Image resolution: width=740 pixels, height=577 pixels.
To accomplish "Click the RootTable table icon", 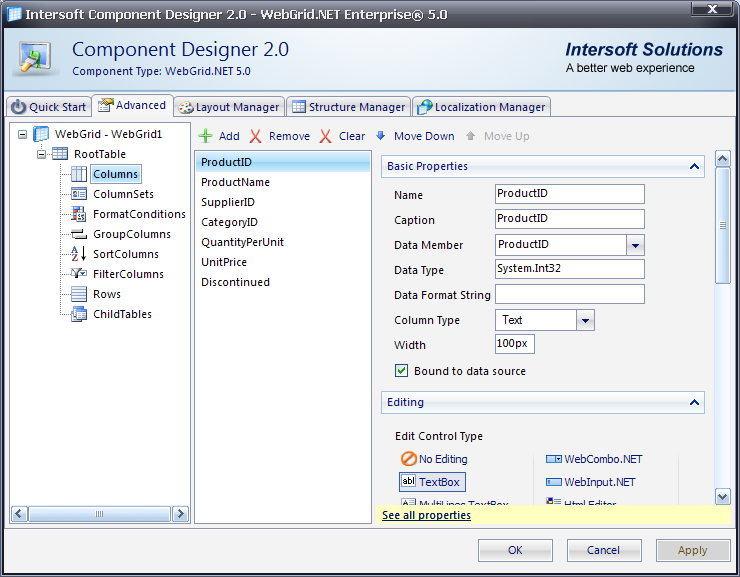I will click(59, 154).
